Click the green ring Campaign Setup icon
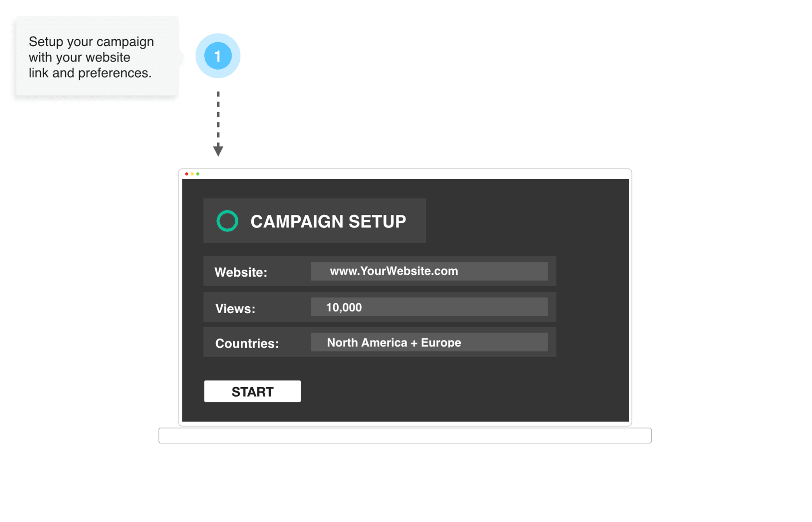812x522 pixels. [x=227, y=221]
